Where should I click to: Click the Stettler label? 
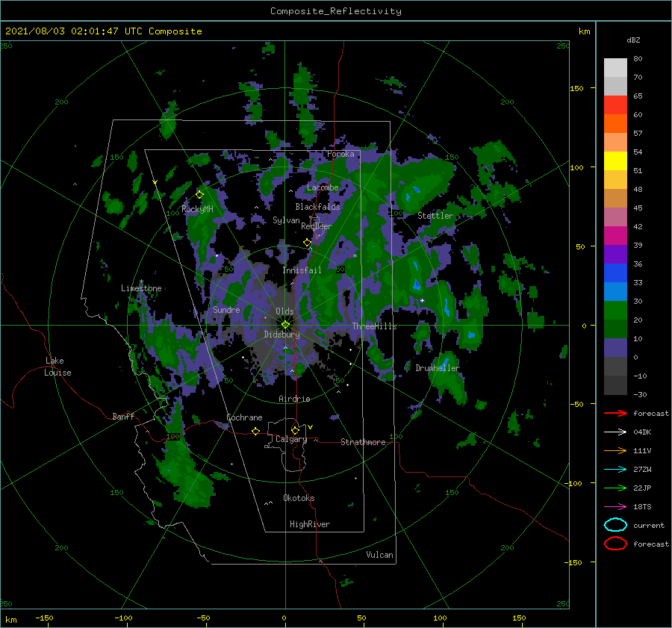click(x=435, y=216)
